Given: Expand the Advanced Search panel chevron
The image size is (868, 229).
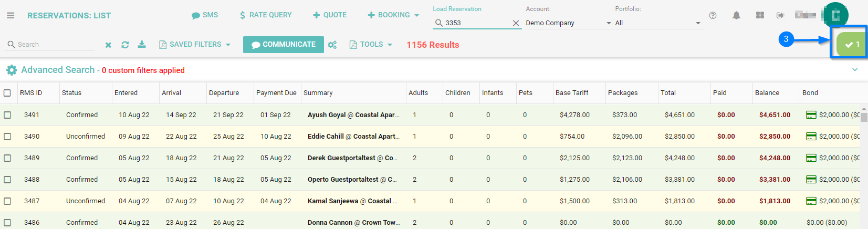Looking at the screenshot, I should (855, 70).
